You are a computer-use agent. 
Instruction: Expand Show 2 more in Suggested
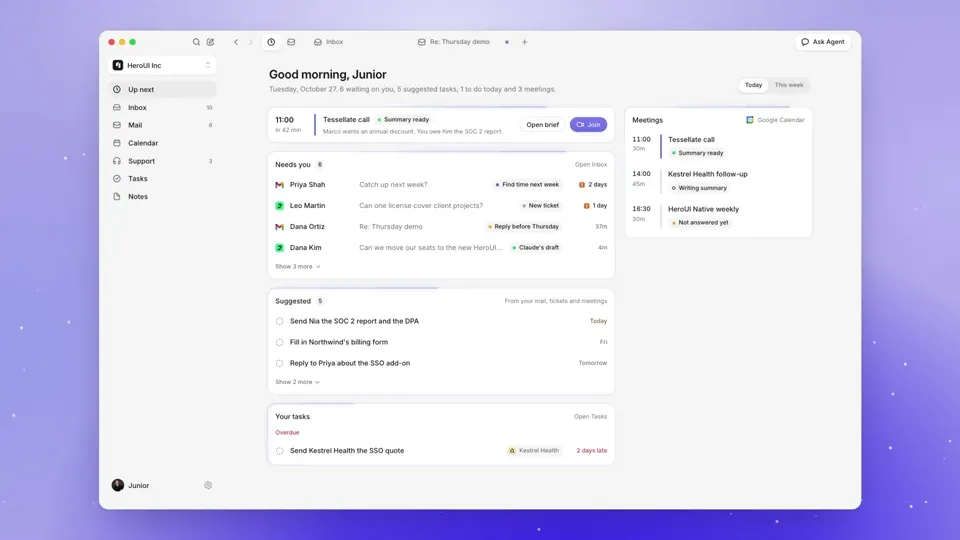(298, 382)
